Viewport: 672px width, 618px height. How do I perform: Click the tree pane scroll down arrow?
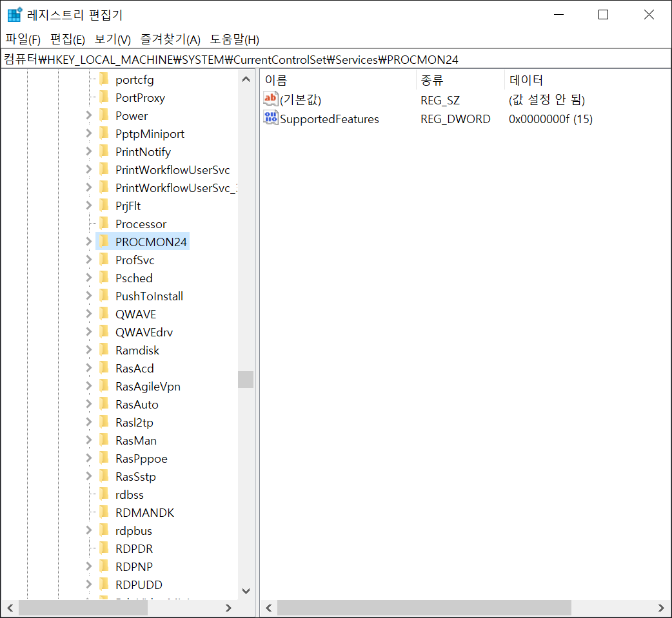pos(246,591)
